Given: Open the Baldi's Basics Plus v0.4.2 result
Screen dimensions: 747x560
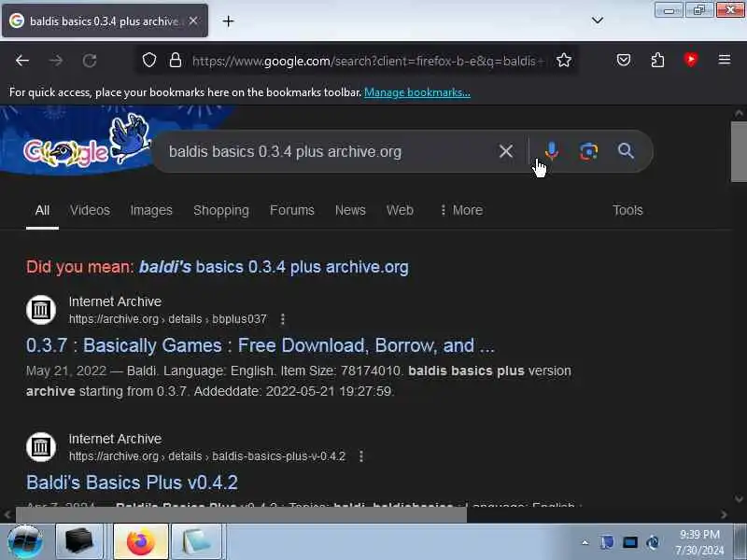Looking at the screenshot, I should pos(132,483).
